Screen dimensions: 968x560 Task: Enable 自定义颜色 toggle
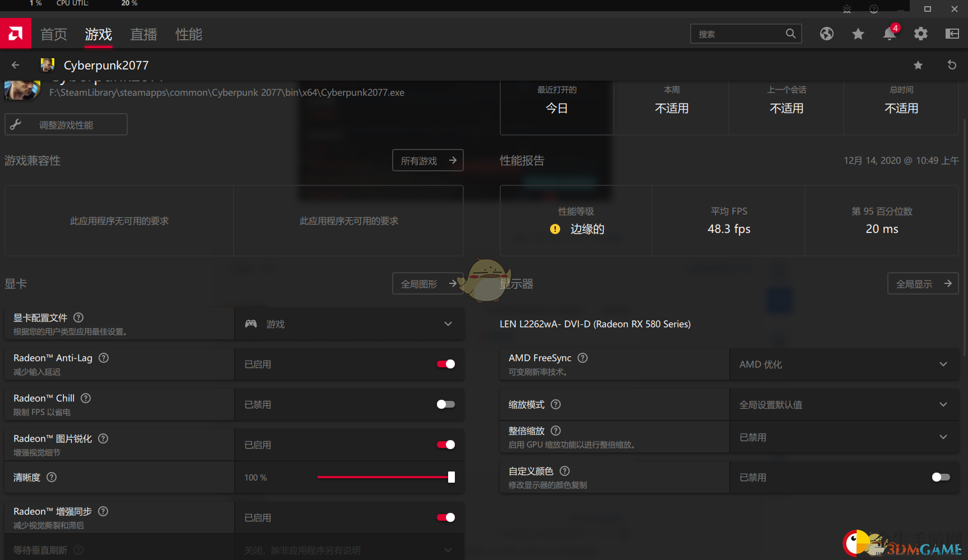click(x=941, y=477)
